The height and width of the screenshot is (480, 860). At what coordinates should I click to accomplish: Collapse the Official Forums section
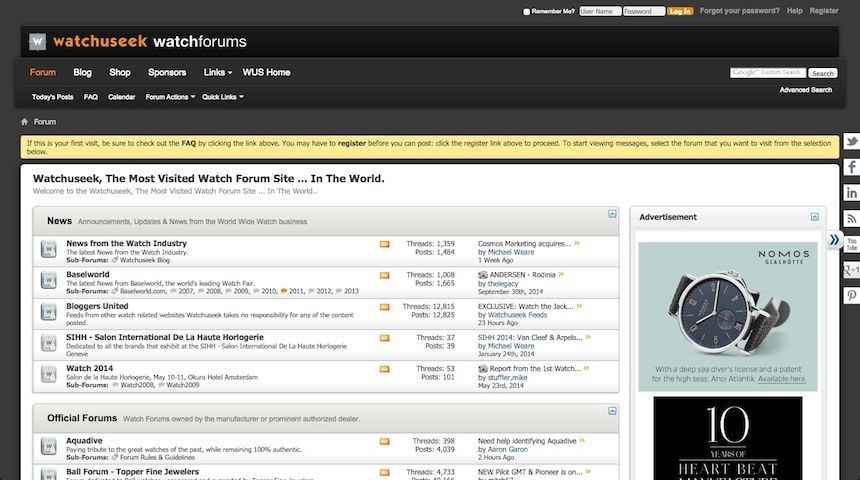tap(612, 411)
